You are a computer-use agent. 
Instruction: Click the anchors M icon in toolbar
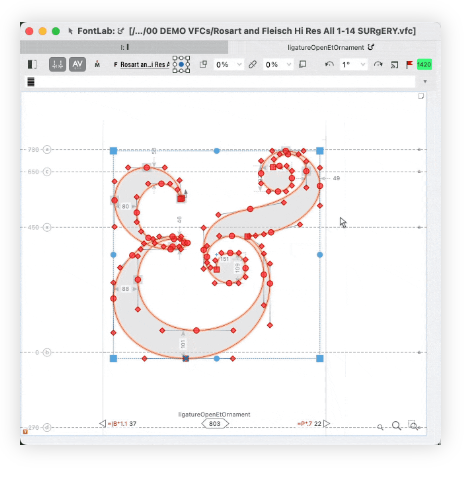(x=97, y=64)
